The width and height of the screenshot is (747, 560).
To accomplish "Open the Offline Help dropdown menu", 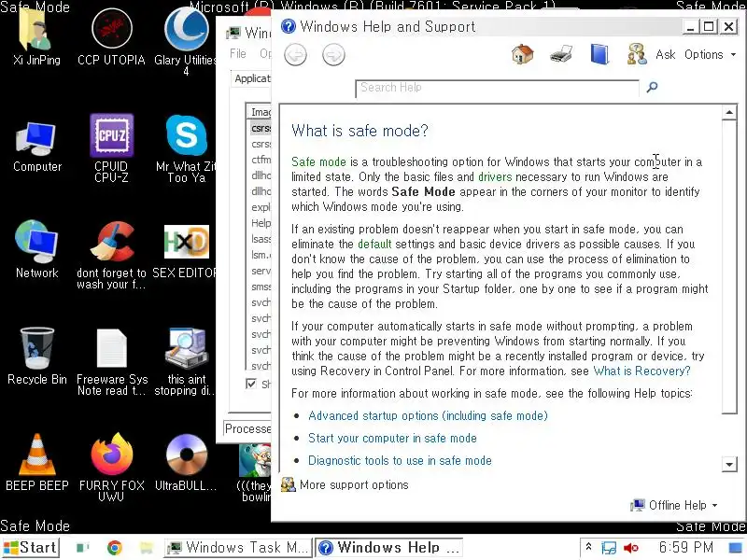I will coord(674,505).
